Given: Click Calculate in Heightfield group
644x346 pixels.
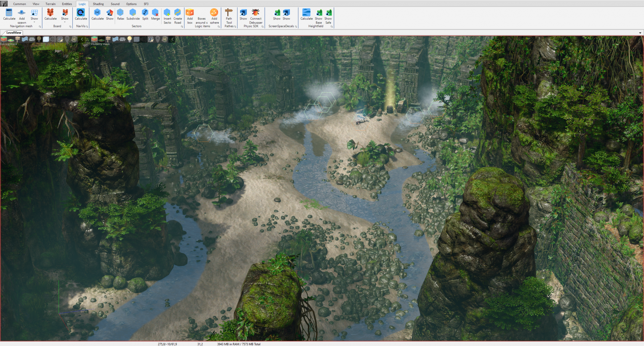Looking at the screenshot, I should point(306,15).
